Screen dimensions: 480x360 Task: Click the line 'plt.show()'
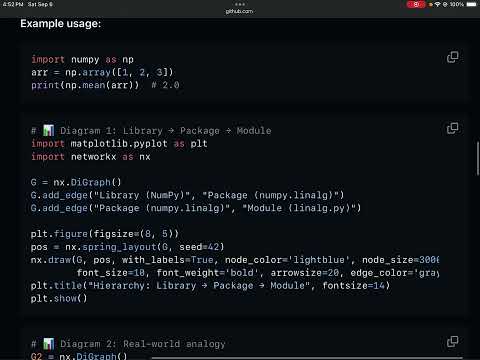[x=59, y=299]
